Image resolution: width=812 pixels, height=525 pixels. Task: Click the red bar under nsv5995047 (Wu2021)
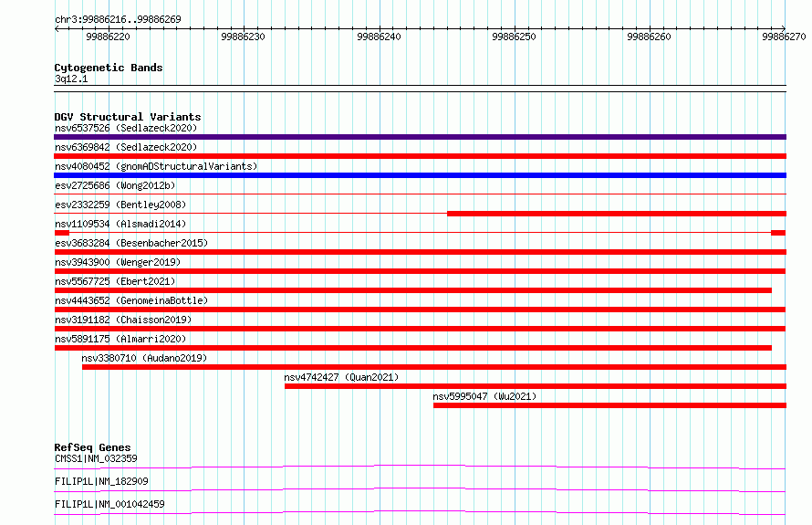coord(610,405)
